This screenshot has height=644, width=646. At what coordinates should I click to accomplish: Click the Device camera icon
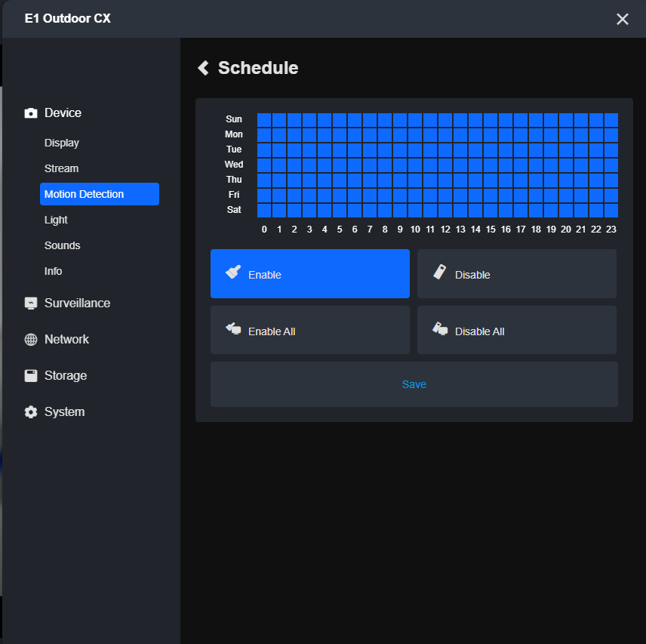(x=31, y=113)
